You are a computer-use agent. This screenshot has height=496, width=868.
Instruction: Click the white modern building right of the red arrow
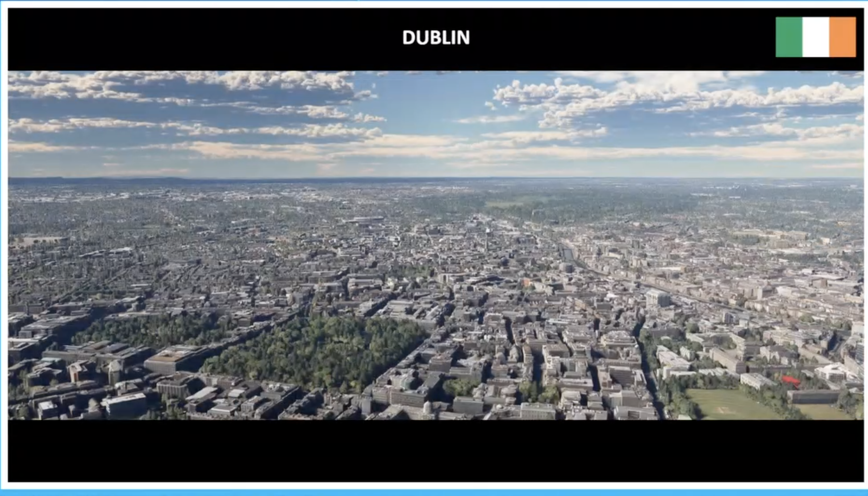(833, 372)
